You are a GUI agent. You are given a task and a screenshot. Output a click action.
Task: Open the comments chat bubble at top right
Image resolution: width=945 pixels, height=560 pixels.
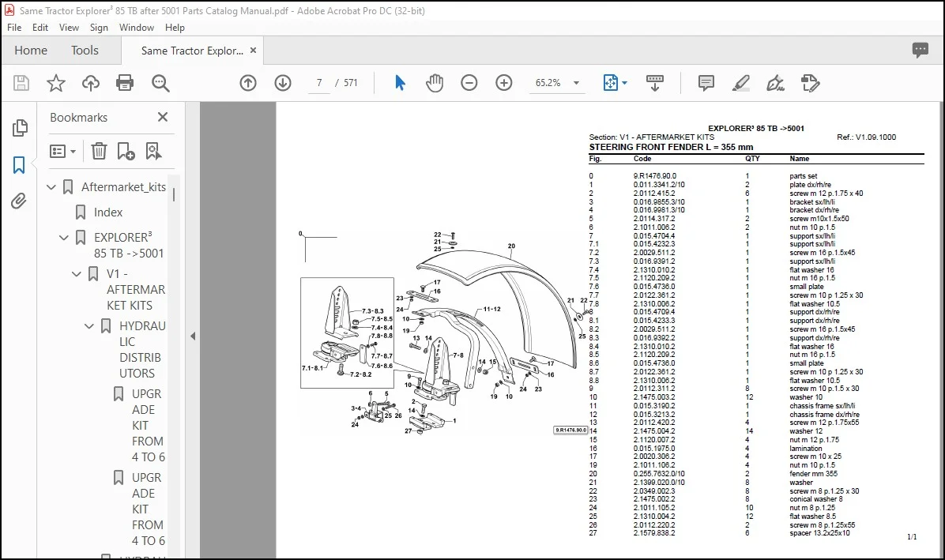(920, 50)
